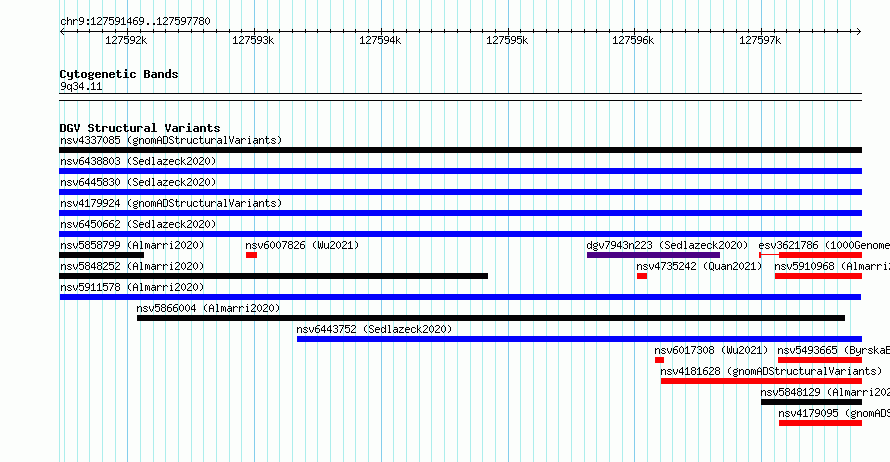
Task: Open nsv6017308 (Wu2021) label
Action: 711,350
